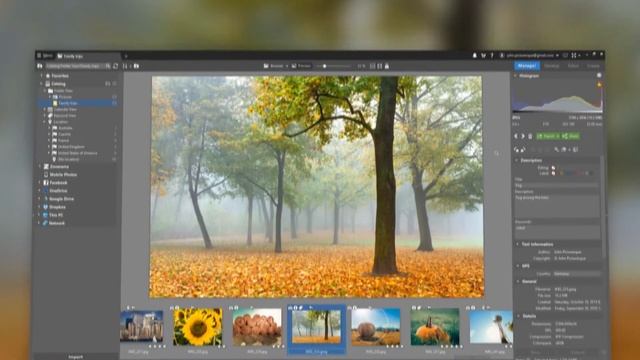Switch to the Develop module tab
Screen dimensions: 640x360
tap(551, 65)
